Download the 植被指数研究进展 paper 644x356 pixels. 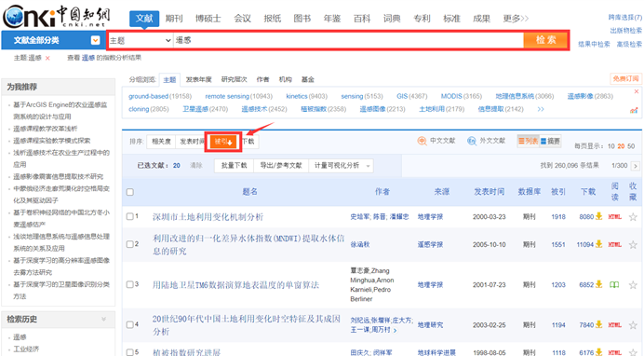point(598,352)
